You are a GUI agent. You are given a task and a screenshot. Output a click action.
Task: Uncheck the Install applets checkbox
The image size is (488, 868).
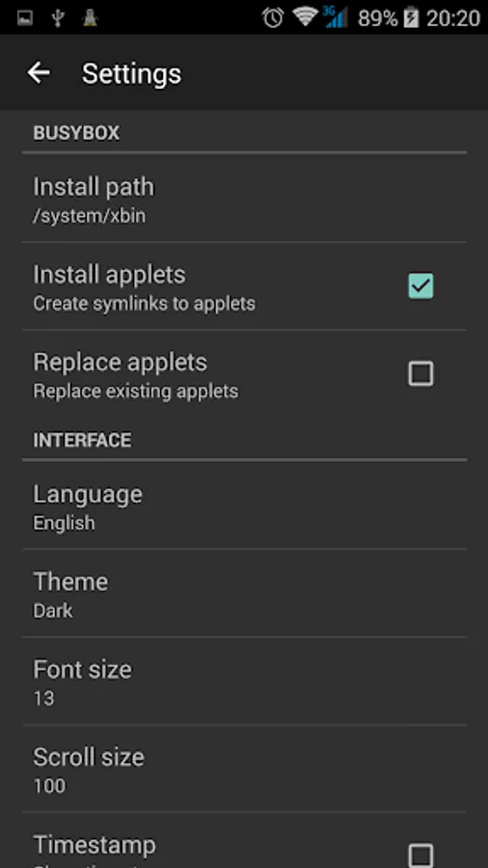point(420,286)
